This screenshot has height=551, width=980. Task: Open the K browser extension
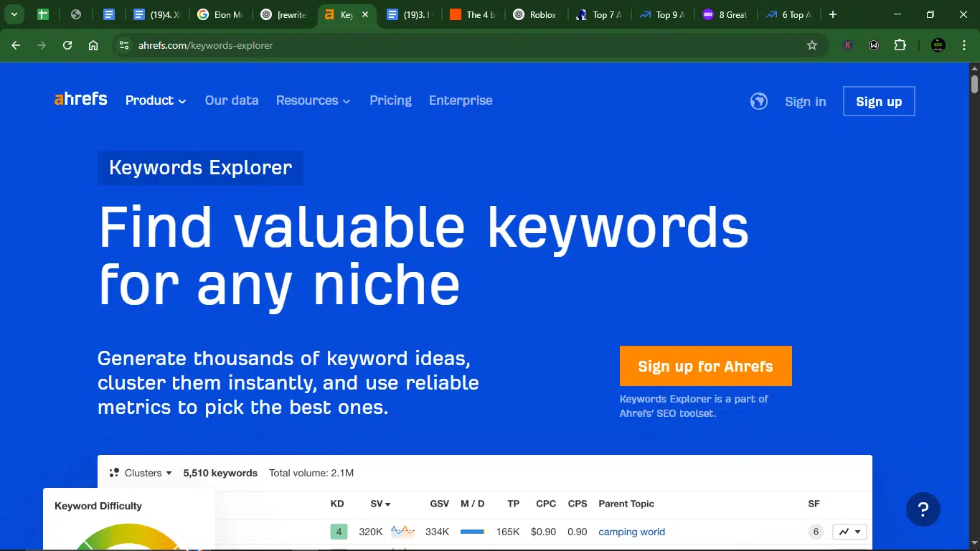tap(848, 45)
